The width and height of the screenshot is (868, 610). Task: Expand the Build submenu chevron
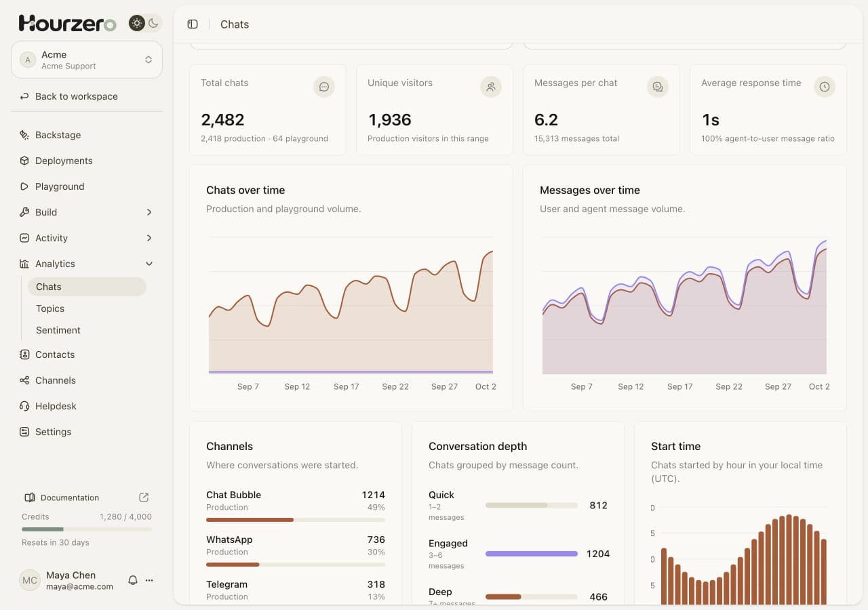tap(149, 212)
